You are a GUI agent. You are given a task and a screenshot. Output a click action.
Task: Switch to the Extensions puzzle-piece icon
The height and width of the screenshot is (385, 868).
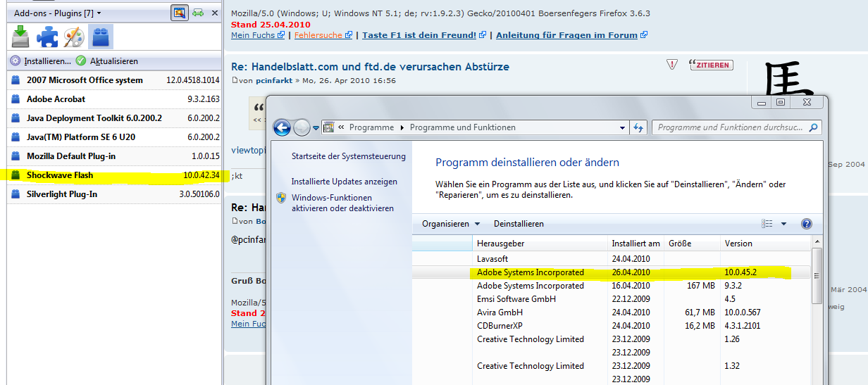[x=47, y=37]
